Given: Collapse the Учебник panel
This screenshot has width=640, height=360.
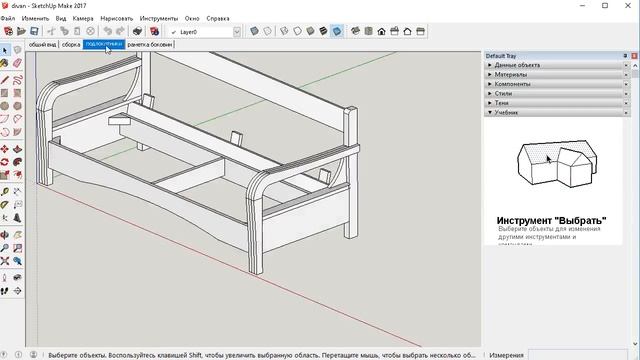Looking at the screenshot, I should click(557, 112).
